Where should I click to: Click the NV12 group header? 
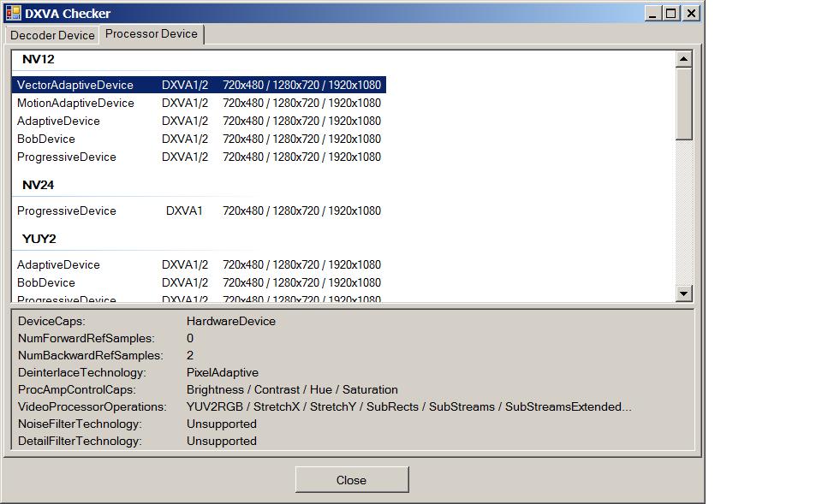(x=38, y=59)
